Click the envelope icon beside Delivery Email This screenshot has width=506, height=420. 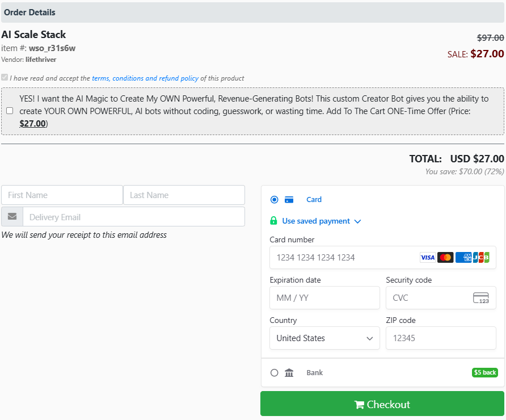tap(12, 217)
